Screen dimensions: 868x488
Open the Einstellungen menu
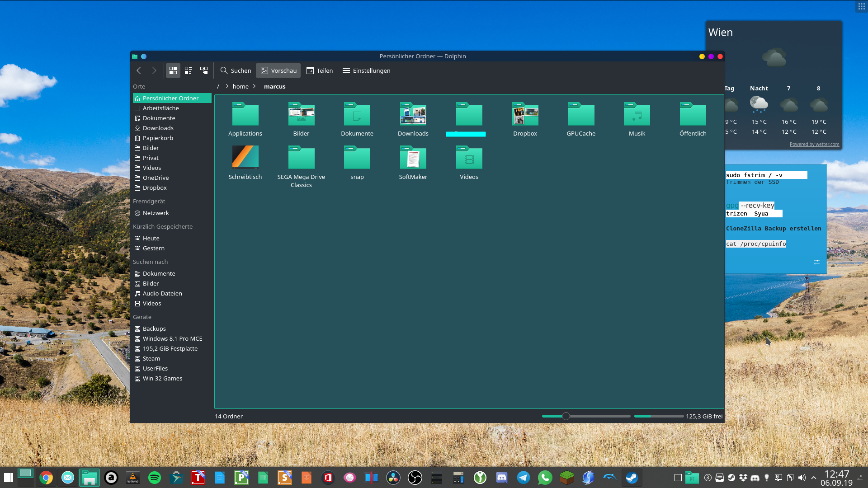pyautogui.click(x=366, y=70)
